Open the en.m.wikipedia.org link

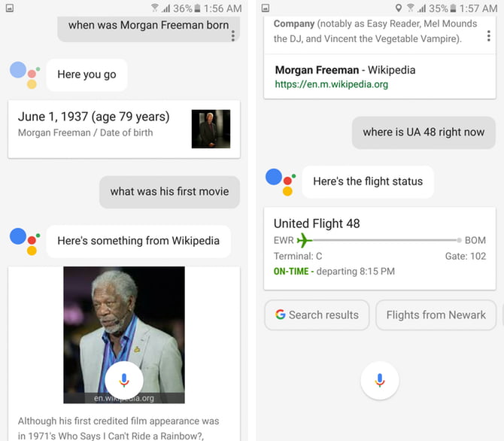[332, 84]
